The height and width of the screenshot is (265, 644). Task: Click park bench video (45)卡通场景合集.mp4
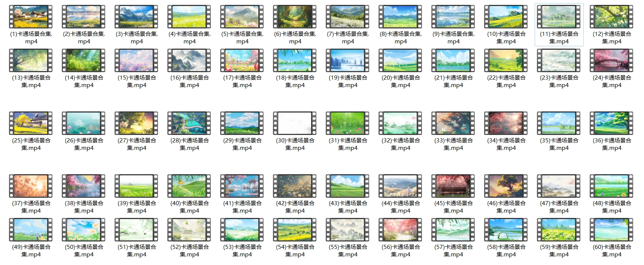point(453,186)
